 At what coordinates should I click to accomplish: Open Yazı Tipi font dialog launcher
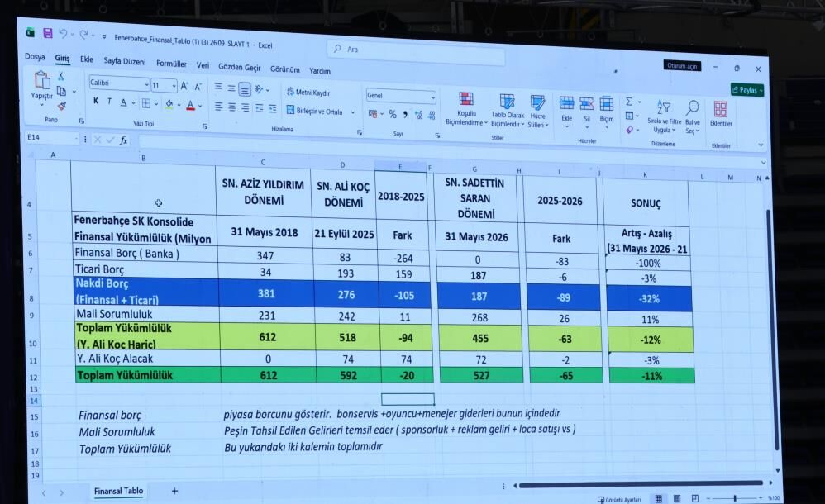click(205, 126)
